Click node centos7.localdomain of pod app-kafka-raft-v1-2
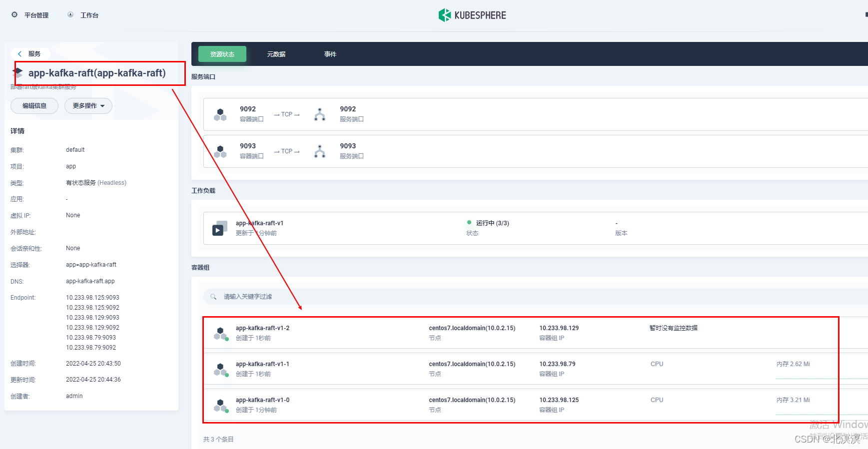The image size is (868, 449). click(x=472, y=328)
